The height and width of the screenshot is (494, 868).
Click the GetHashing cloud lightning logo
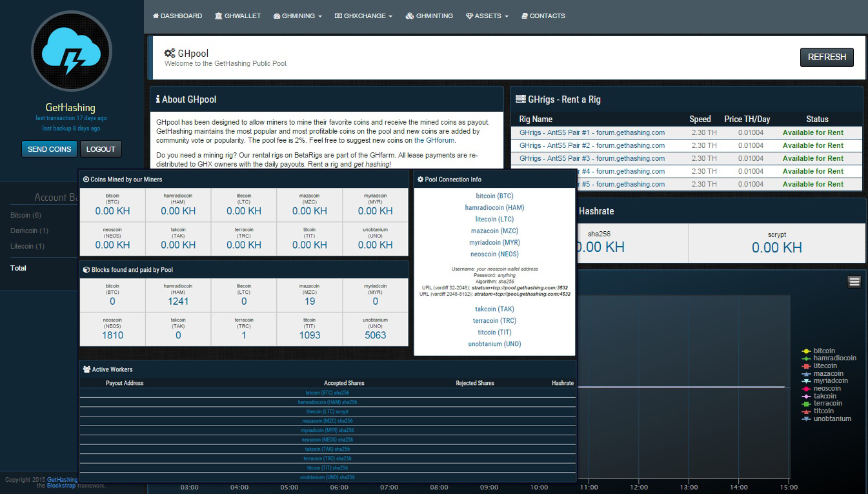72,50
